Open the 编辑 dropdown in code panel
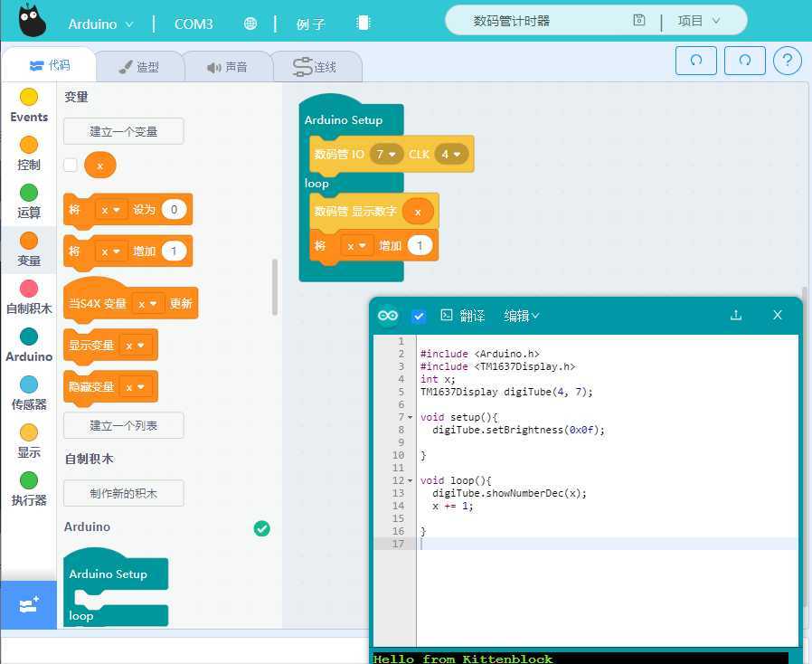The image size is (812, 664). pyautogui.click(x=522, y=316)
